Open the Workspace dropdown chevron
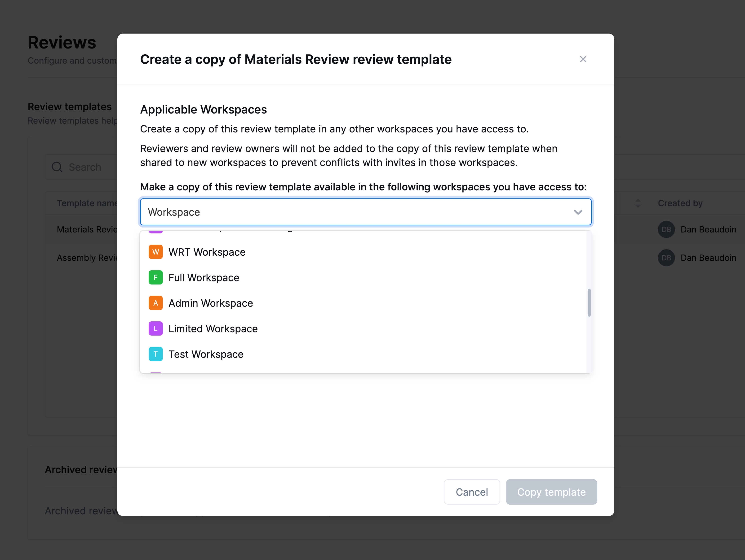Viewport: 745px width, 560px height. 578,212
